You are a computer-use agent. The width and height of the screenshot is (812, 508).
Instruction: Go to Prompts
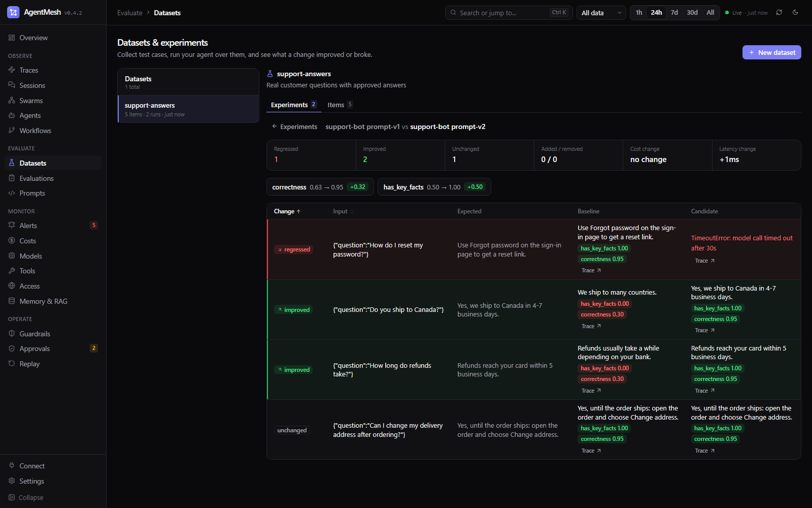click(x=53, y=193)
